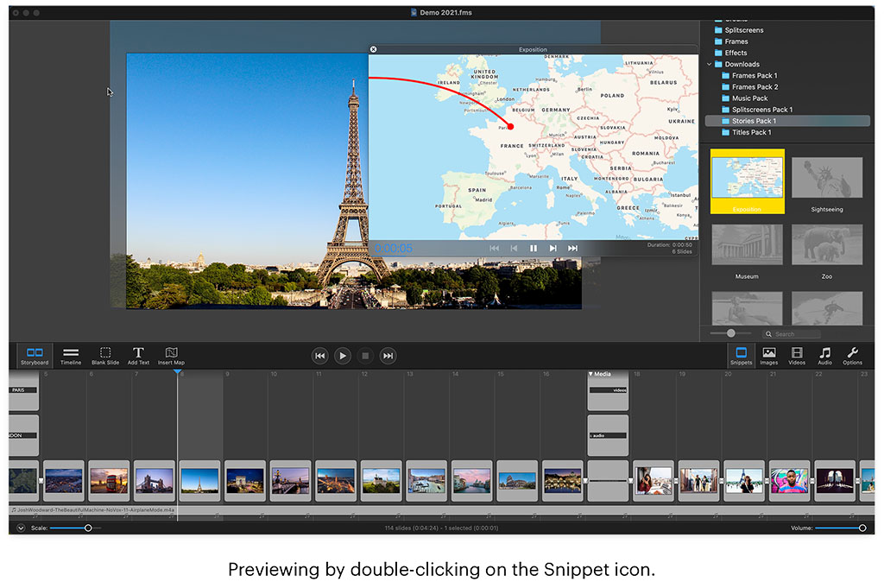The image size is (884, 588).
Task: Open the Options panel
Action: [852, 356]
